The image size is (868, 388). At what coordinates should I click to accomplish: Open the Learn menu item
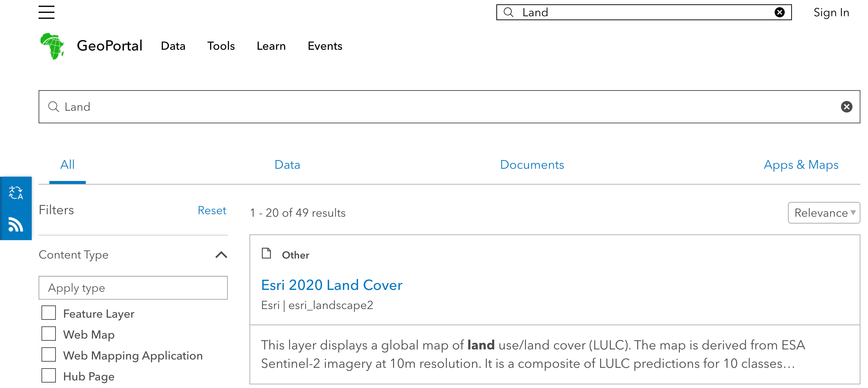tap(271, 46)
